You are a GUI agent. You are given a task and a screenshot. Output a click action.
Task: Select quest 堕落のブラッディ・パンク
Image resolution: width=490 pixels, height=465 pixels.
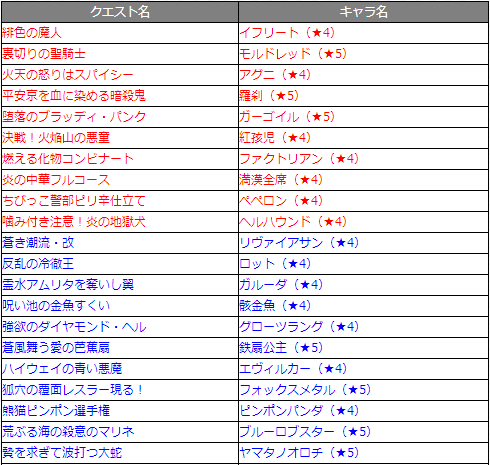74,117
